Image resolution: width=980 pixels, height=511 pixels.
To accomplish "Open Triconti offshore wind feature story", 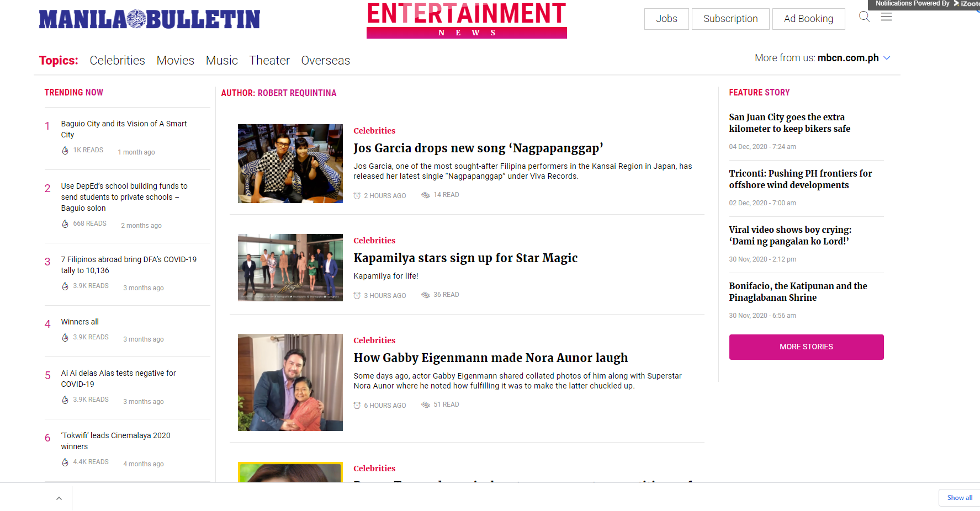I will pos(801,179).
